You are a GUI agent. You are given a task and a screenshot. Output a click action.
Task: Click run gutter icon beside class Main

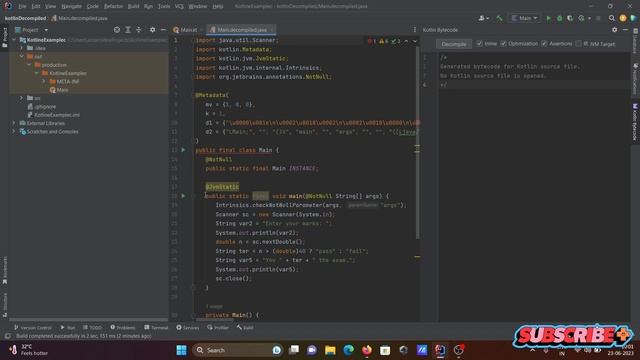183,150
